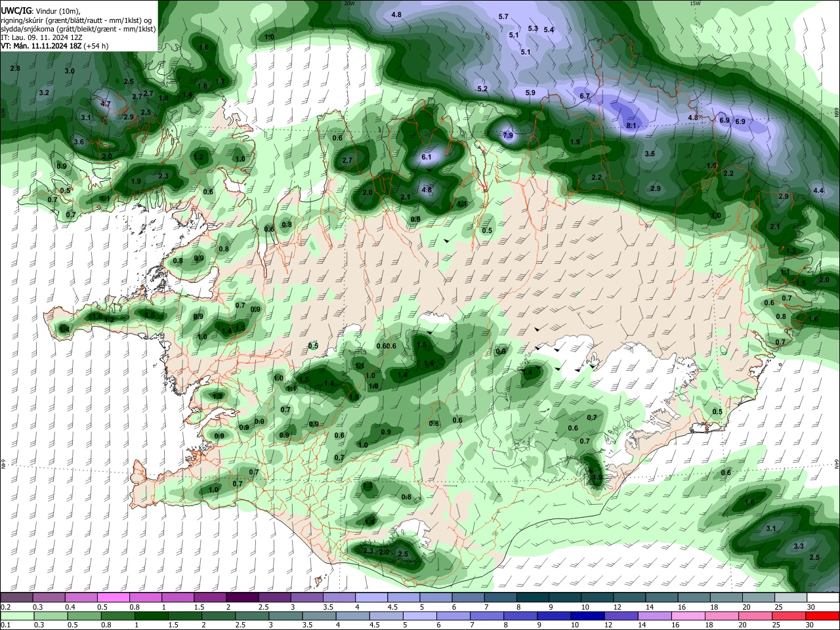Viewport: 840px width, 630px height.
Task: Click the 5.4 value near the top
Action: tap(549, 30)
